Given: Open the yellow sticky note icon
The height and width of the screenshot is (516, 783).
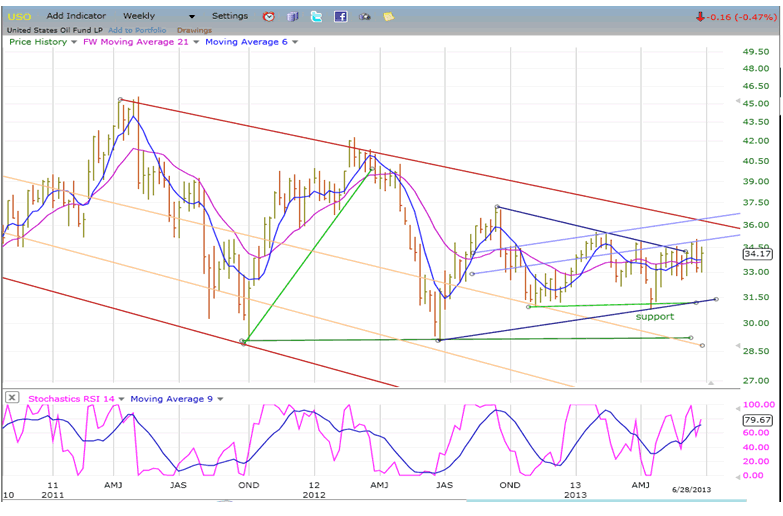Looking at the screenshot, I should click(388, 17).
